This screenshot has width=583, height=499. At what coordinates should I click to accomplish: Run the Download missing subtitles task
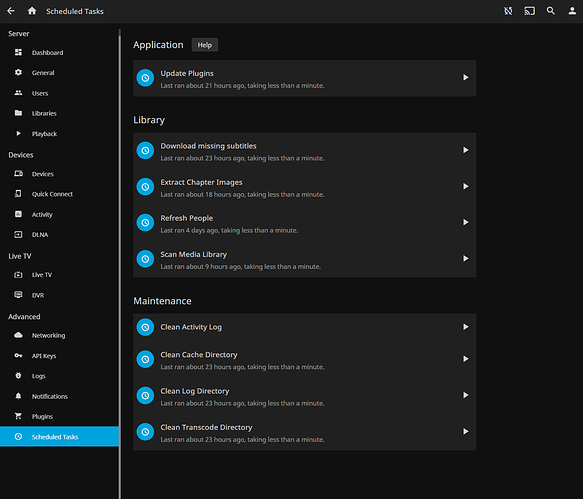pos(465,150)
